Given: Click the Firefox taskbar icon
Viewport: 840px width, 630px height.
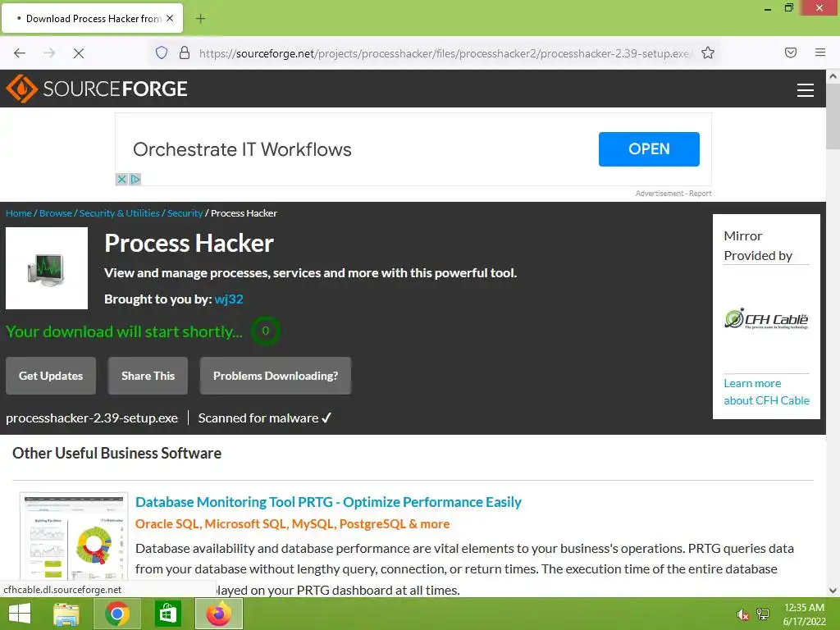Looking at the screenshot, I should tap(219, 614).
